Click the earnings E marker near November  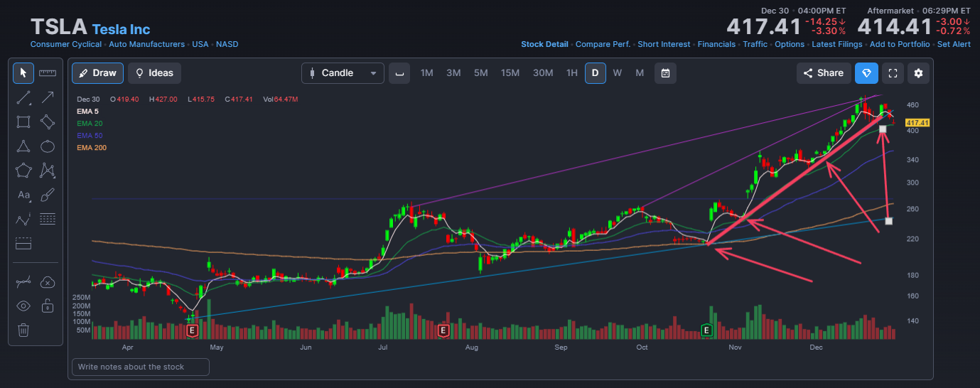[706, 330]
